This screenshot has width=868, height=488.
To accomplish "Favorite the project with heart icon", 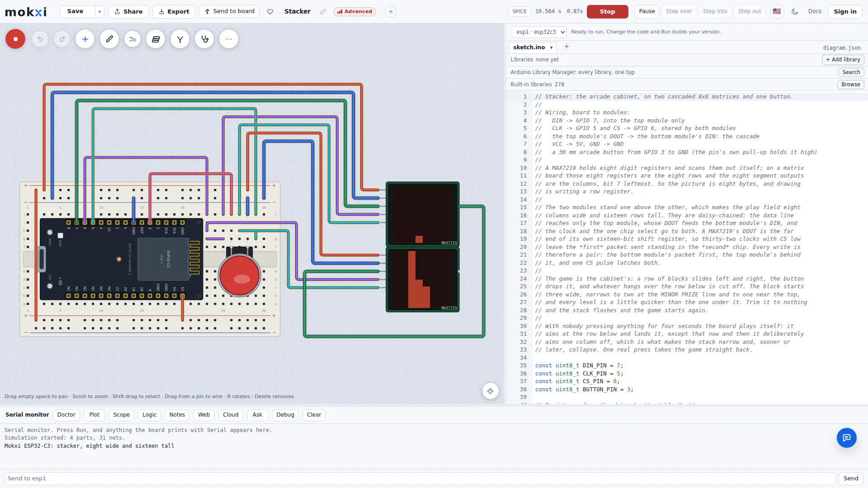I will pyautogui.click(x=270, y=12).
